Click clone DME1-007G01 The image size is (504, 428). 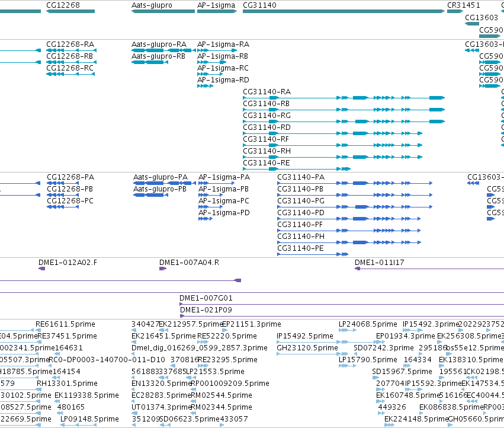[206, 298]
